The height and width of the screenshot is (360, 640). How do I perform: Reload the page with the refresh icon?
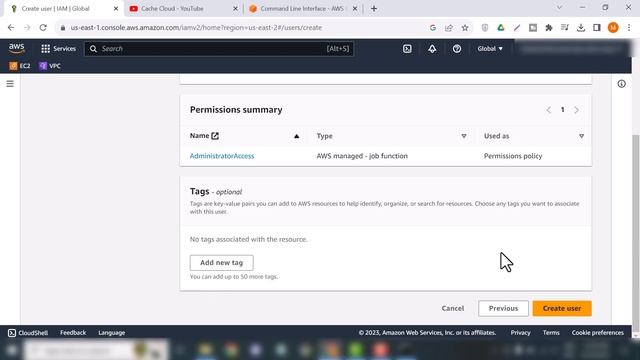click(x=43, y=28)
